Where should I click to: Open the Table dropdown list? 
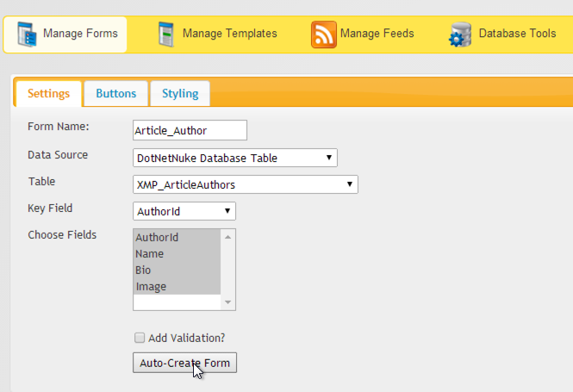tap(246, 184)
